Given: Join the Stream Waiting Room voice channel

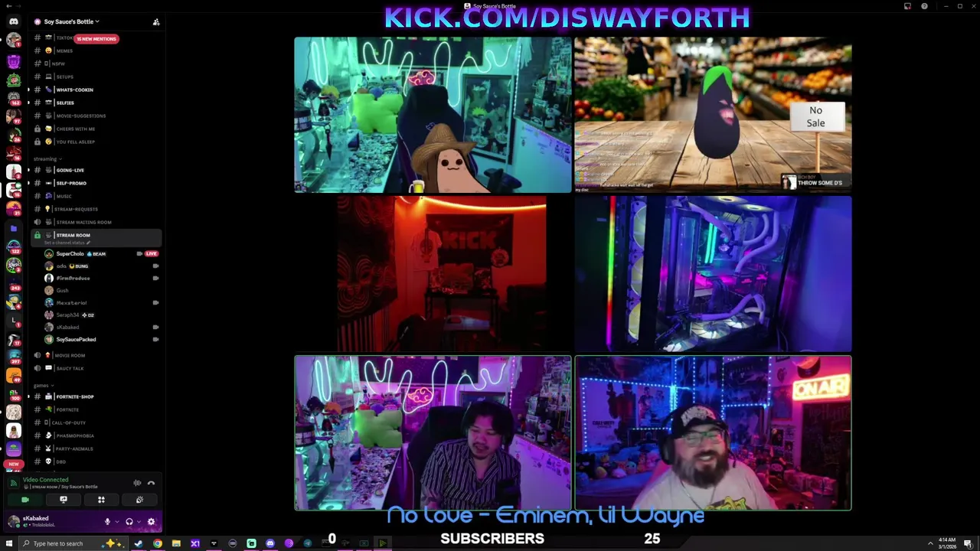Looking at the screenshot, I should click(x=96, y=222).
